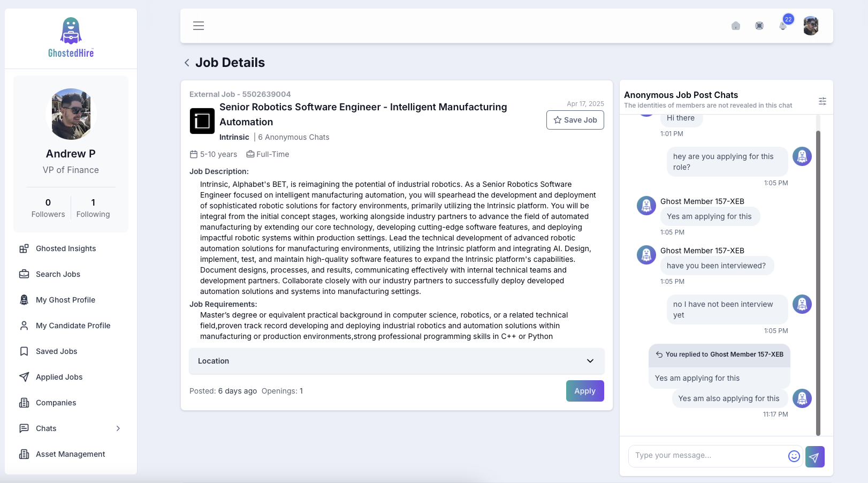The image size is (868, 483).
Task: Expand the Location section
Action: click(x=397, y=361)
